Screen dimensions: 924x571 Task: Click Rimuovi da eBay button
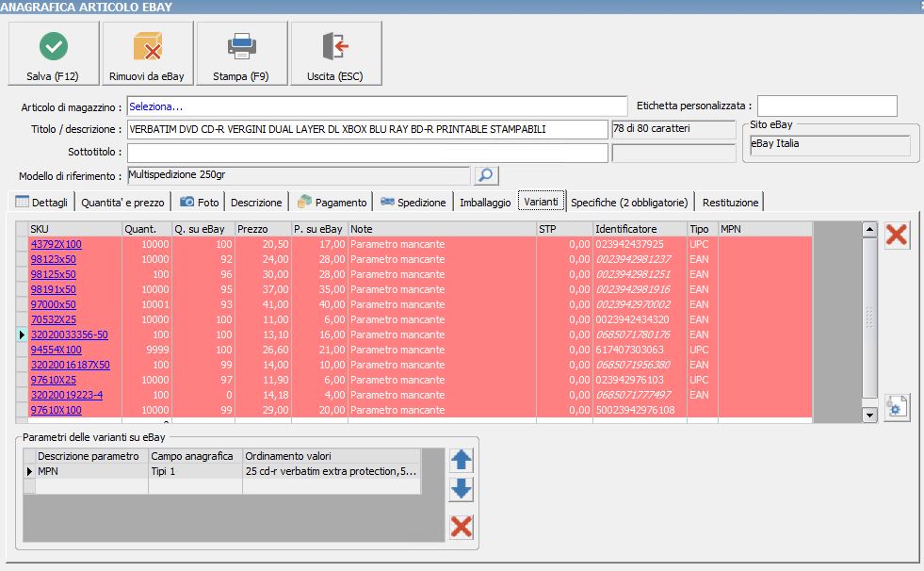coord(147,54)
